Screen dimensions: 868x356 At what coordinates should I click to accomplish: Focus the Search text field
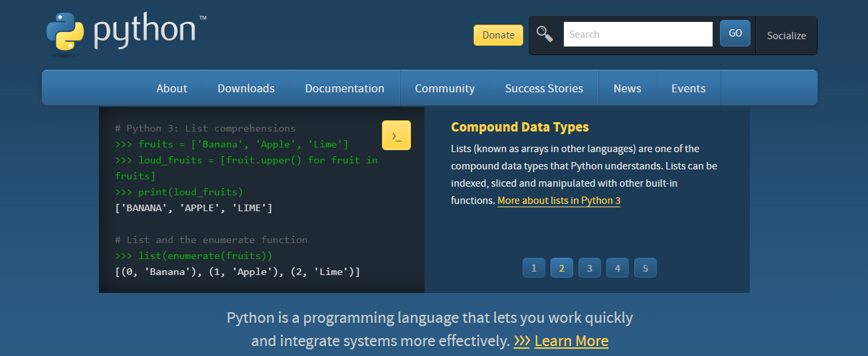pyautogui.click(x=638, y=35)
